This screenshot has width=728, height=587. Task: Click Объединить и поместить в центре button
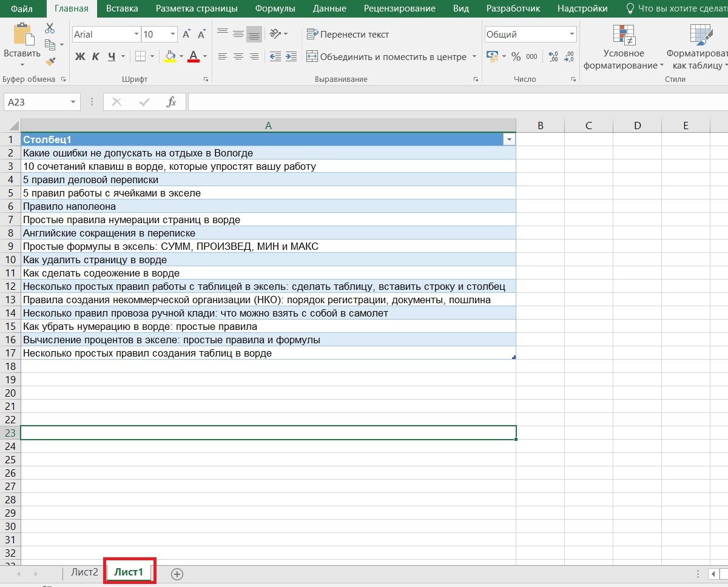386,56
